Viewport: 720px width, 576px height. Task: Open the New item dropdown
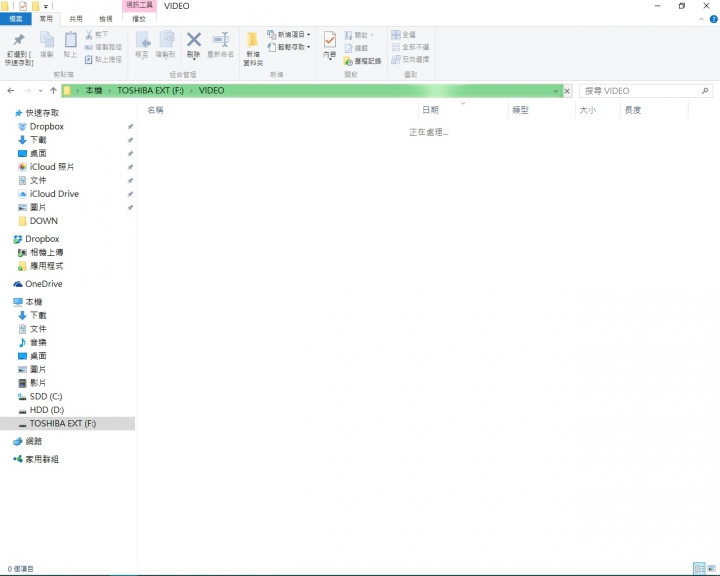pyautogui.click(x=289, y=34)
